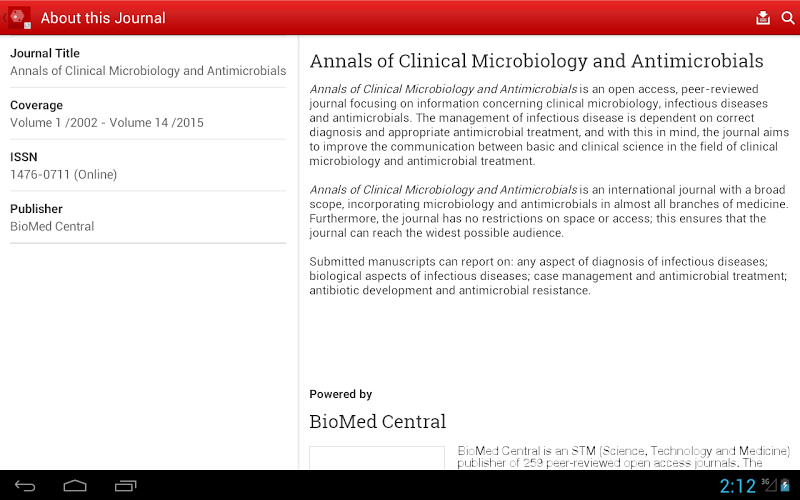Tap the BioMed Central heading
Screen dimensions: 800x500
[x=378, y=421]
